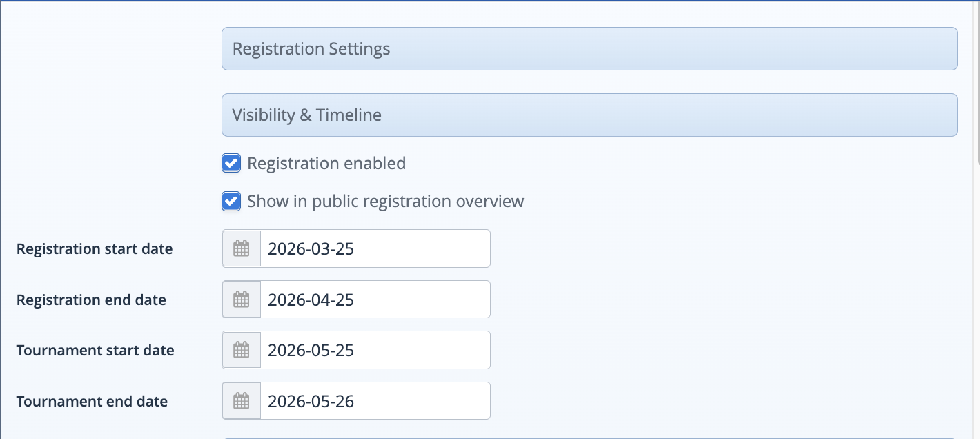Open calendar picker for Tournament start date

click(241, 350)
